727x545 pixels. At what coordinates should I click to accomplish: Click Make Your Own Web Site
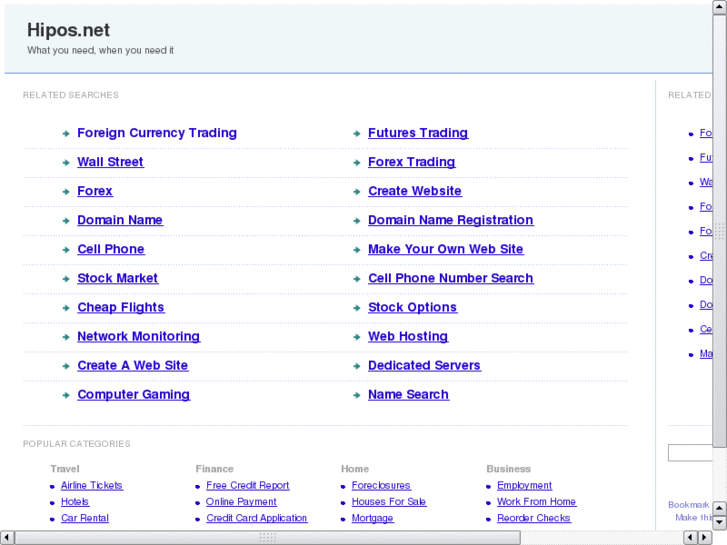(446, 249)
